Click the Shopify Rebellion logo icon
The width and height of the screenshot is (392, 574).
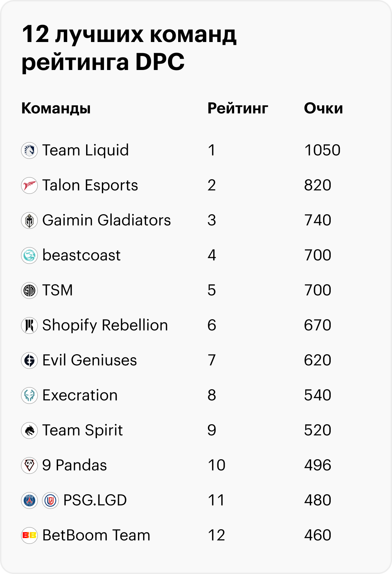coord(29,325)
